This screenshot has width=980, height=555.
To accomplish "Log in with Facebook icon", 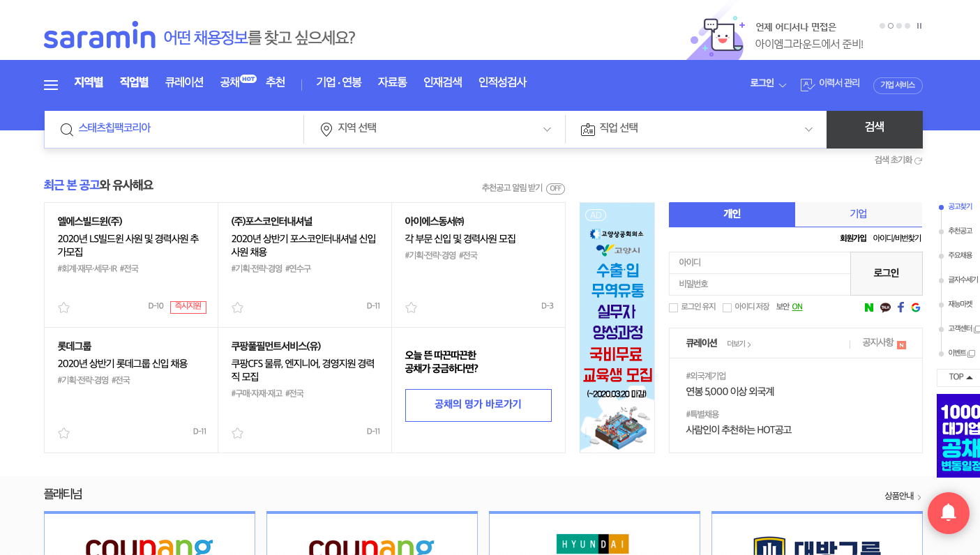I will [900, 307].
